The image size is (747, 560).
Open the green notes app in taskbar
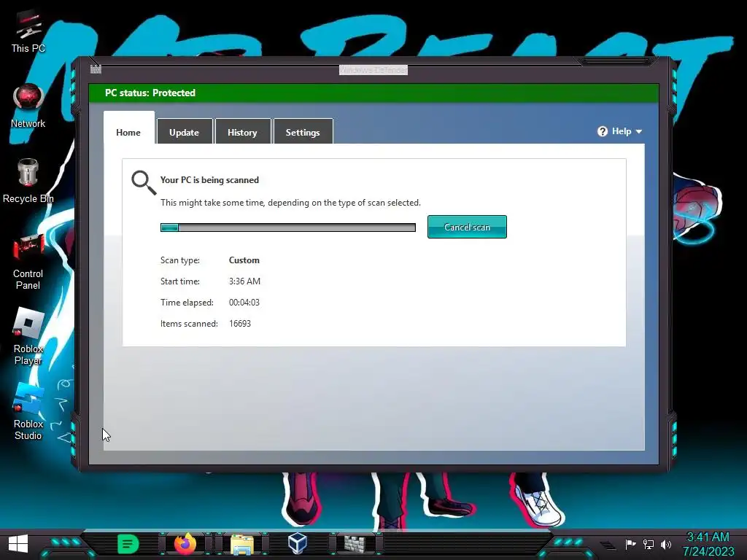(x=128, y=544)
